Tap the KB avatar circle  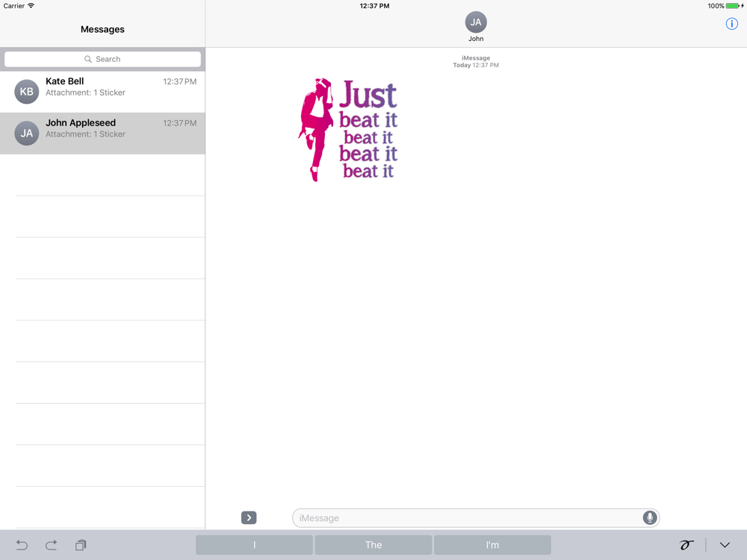coord(27,91)
